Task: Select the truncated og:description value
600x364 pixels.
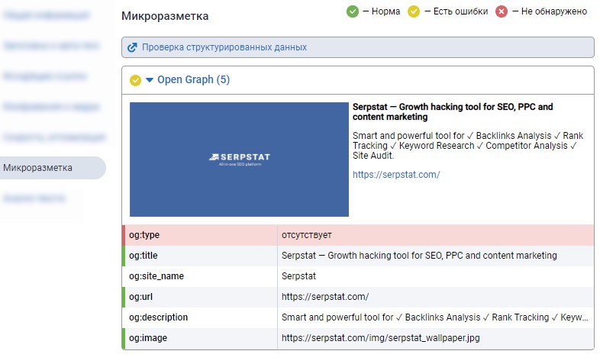Action: (x=434, y=317)
